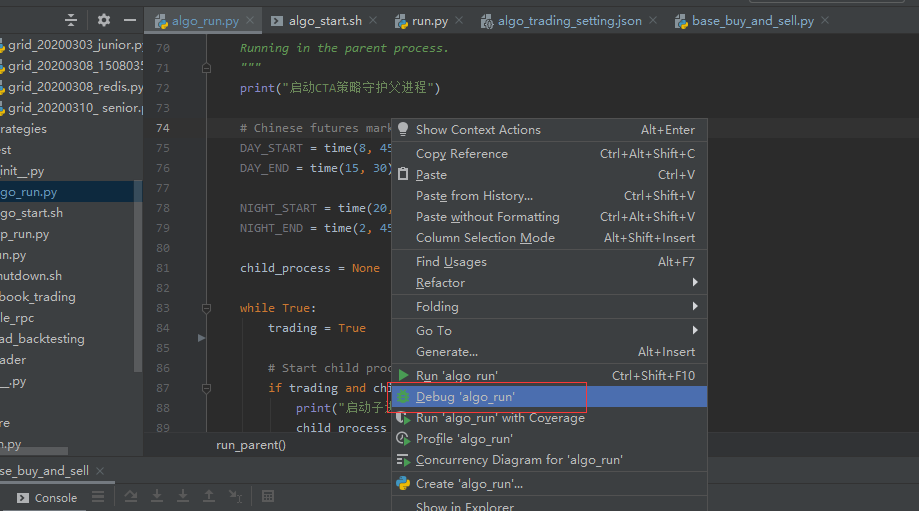Switch to run.py editor tab

(430, 21)
